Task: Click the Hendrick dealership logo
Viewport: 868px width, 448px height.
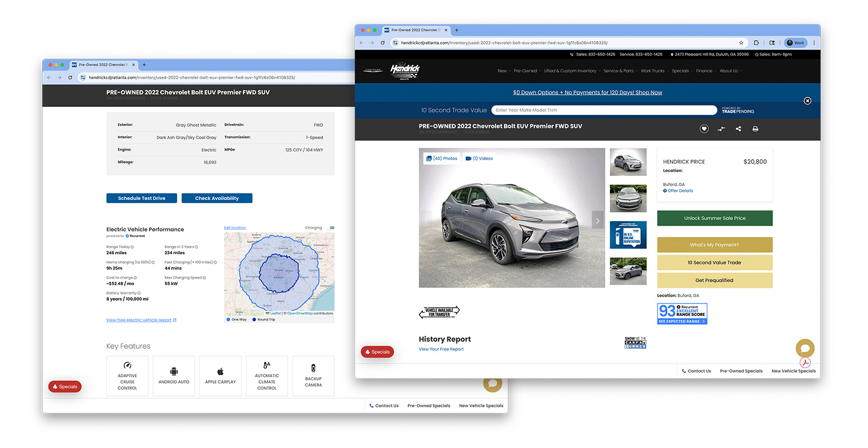Action: [404, 71]
